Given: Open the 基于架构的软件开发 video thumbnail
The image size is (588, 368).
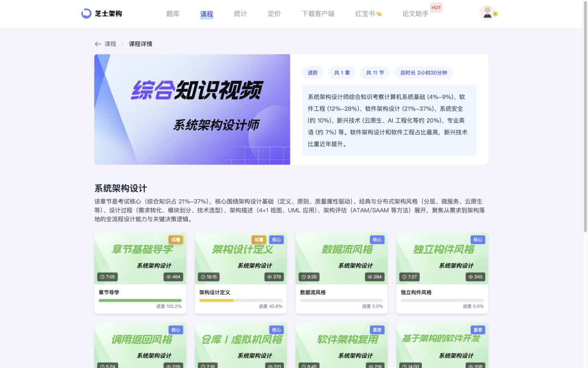Looking at the screenshot, I should pyautogui.click(x=442, y=345).
